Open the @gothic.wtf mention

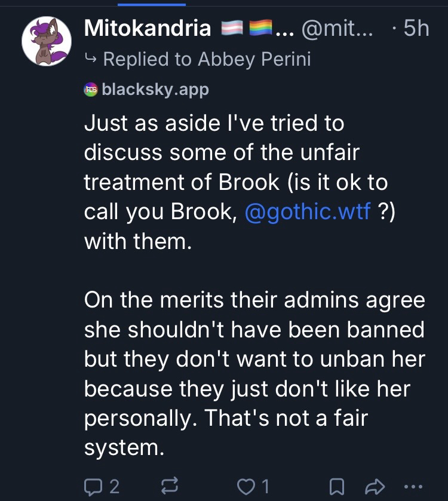tap(308, 212)
